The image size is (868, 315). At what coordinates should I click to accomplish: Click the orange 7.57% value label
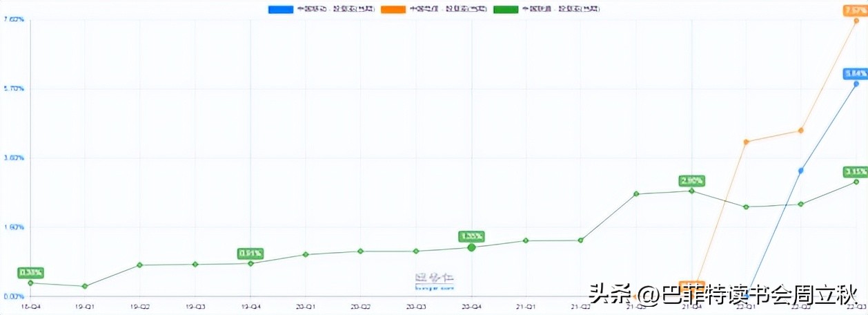click(856, 10)
